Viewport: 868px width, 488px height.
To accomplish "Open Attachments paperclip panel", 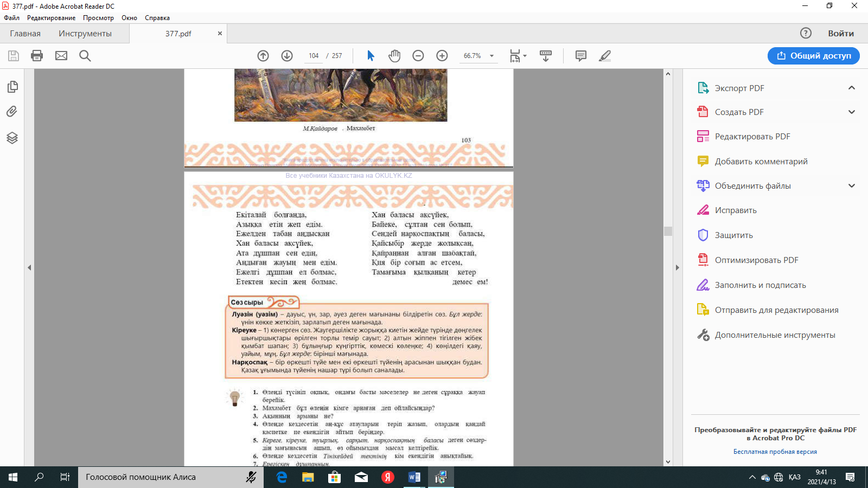I will (x=12, y=112).
